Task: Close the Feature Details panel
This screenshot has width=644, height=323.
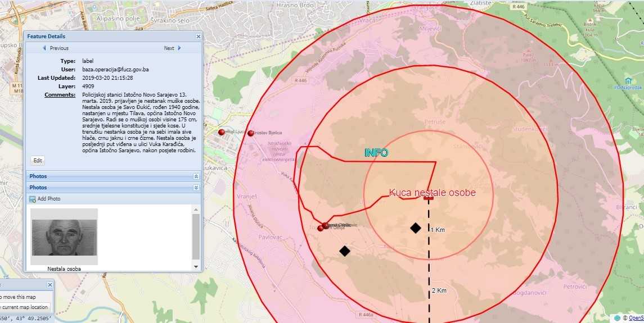Action: point(198,37)
